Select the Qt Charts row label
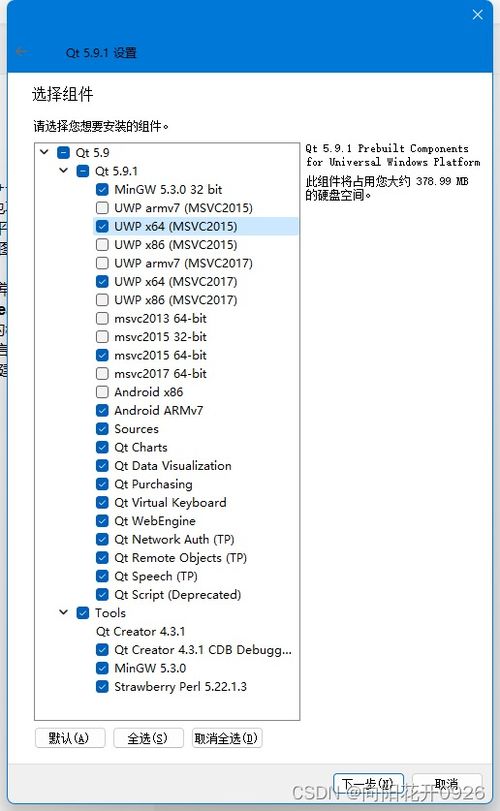The height and width of the screenshot is (811, 500). pyautogui.click(x=141, y=447)
